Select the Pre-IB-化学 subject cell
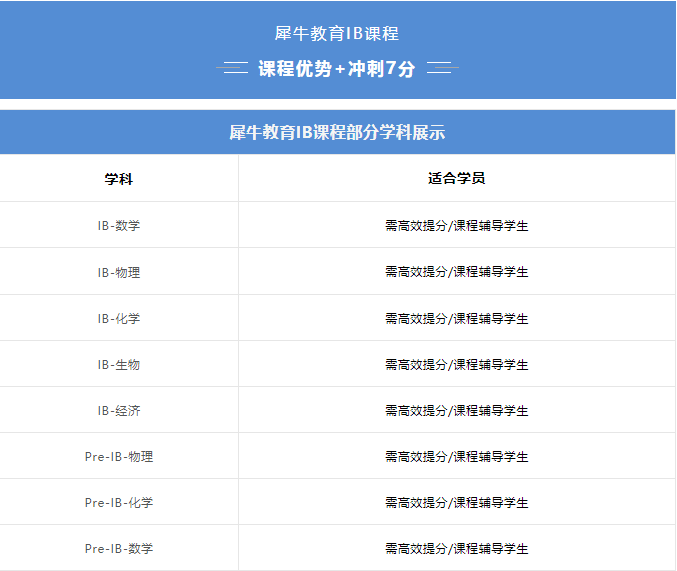 pyautogui.click(x=119, y=503)
